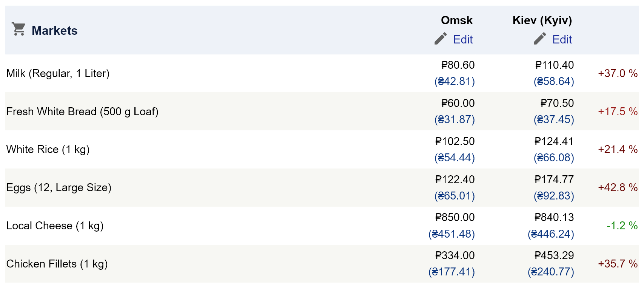Select the Chicken Fillets (1 kg) label
This screenshot has width=644, height=286.
57,264
